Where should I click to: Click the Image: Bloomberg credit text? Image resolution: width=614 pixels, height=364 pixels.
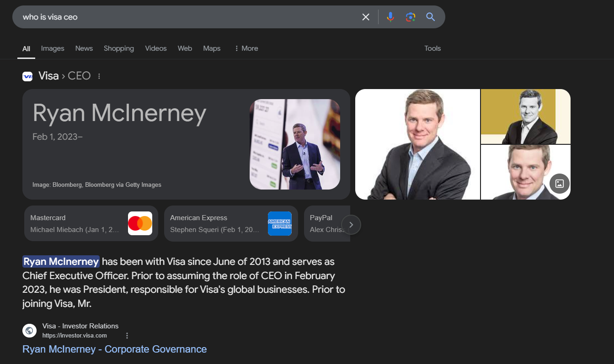pyautogui.click(x=97, y=185)
